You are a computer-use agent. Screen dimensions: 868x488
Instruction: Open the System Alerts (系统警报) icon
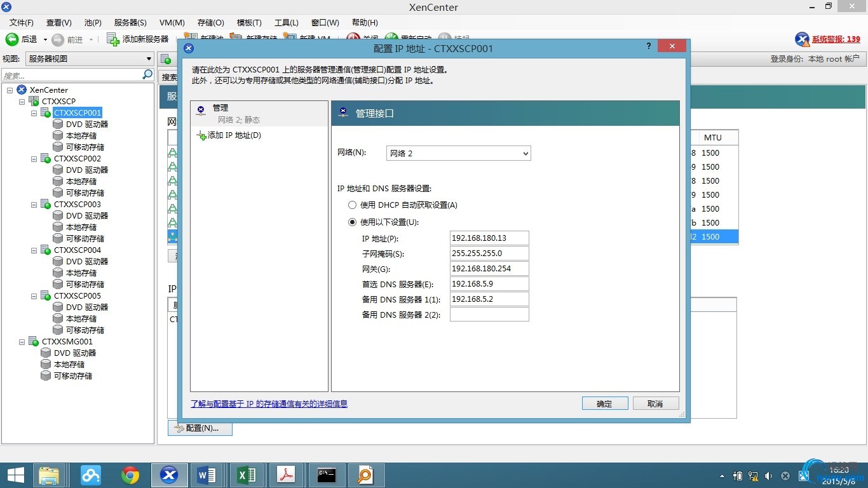[x=802, y=39]
